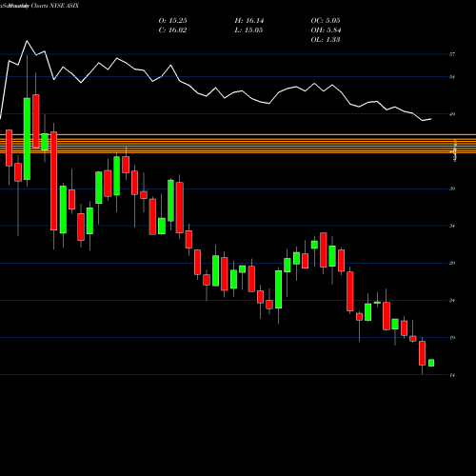The width and height of the screenshot is (476, 476).
Task: Click the 57 price axis label
Action: (452, 54)
